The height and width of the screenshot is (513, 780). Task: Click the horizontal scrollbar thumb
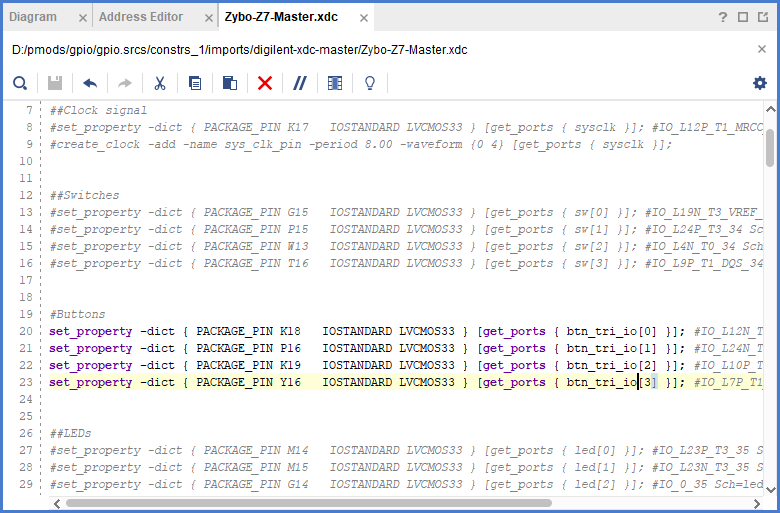pyautogui.click(x=308, y=503)
